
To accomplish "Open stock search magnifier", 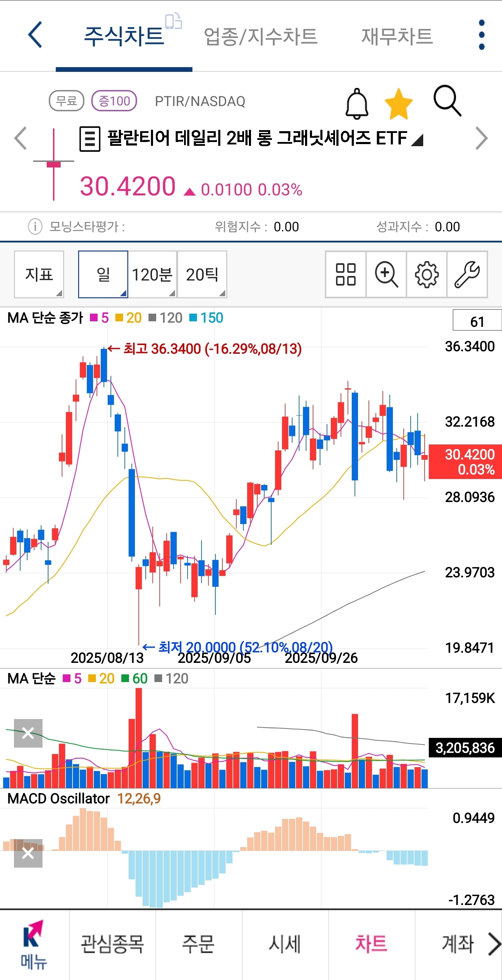I will click(x=447, y=100).
